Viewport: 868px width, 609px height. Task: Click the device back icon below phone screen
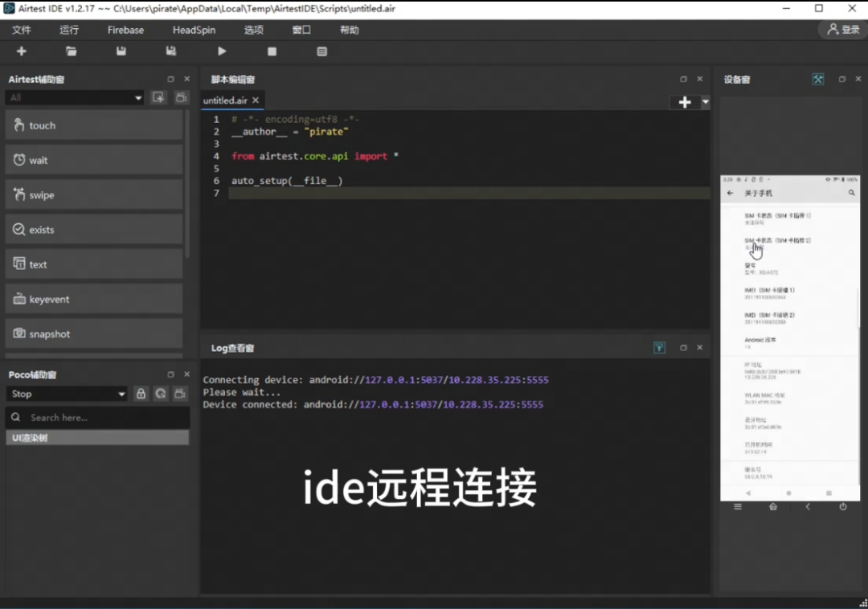click(809, 507)
